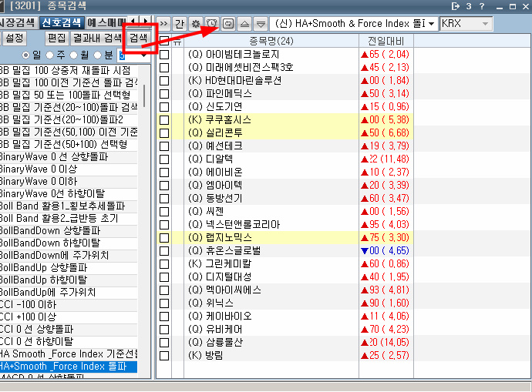Image resolution: width=532 pixels, height=392 pixels.
Task: Click the 설정 button
Action: (x=15, y=38)
